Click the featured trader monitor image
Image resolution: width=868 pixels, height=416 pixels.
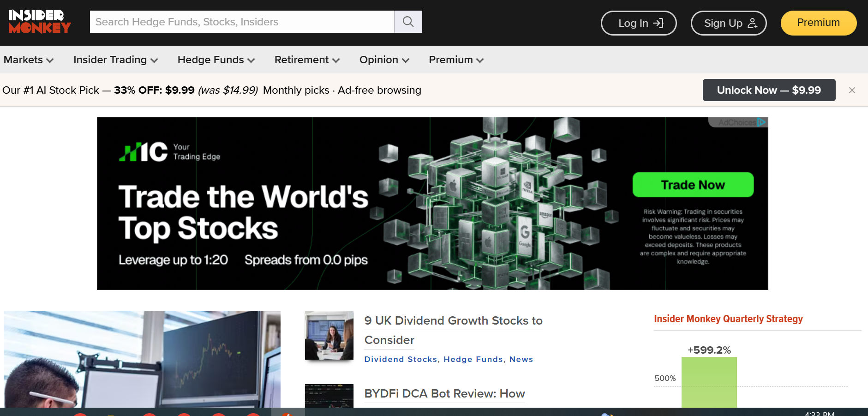(142, 359)
